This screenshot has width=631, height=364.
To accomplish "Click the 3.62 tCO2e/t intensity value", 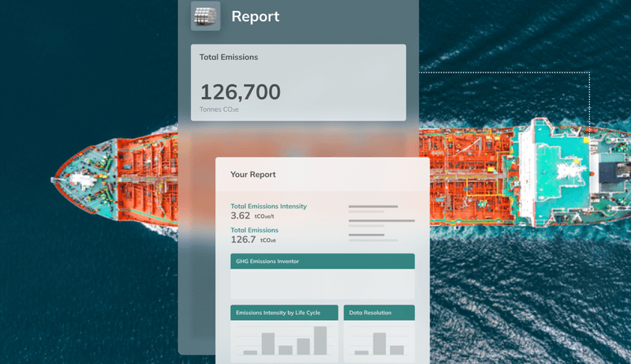I will (252, 216).
